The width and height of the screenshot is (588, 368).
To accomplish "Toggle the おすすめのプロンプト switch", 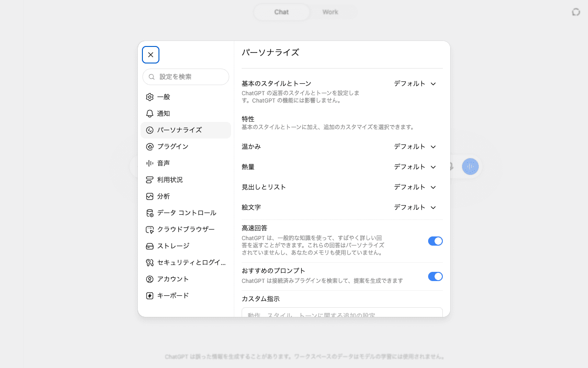I will point(435,276).
